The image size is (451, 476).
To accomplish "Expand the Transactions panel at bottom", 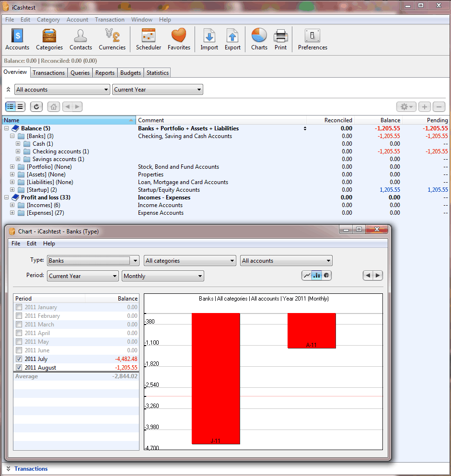I will pos(9,469).
